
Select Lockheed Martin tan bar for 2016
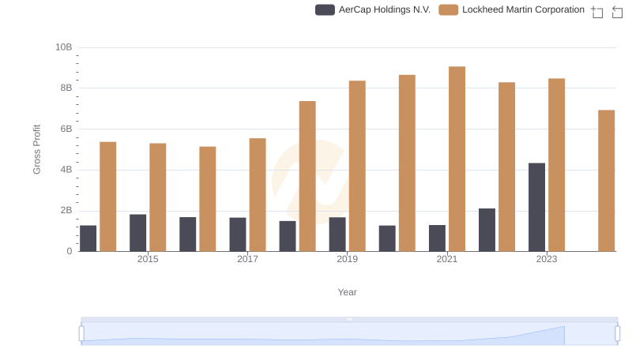[x=208, y=199]
